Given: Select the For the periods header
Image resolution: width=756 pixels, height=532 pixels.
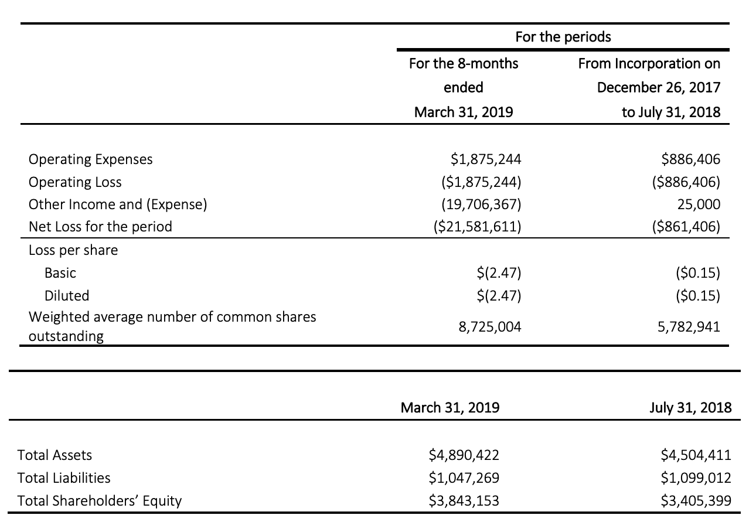Looking at the screenshot, I should (x=563, y=37).
